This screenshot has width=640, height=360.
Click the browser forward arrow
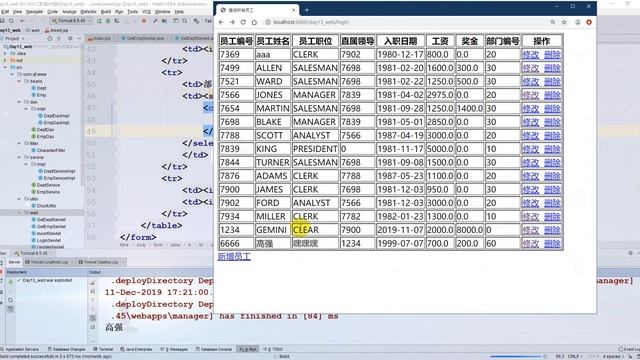click(x=232, y=22)
